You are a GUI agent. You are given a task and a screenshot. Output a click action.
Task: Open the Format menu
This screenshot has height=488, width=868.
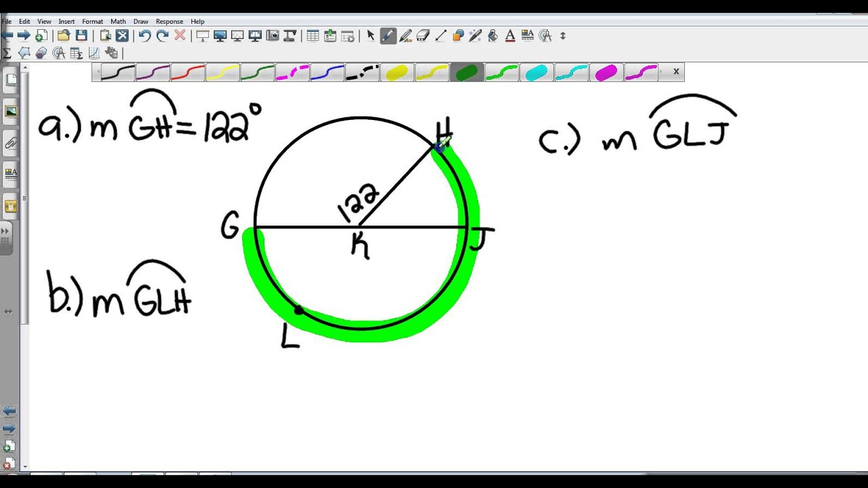point(92,22)
